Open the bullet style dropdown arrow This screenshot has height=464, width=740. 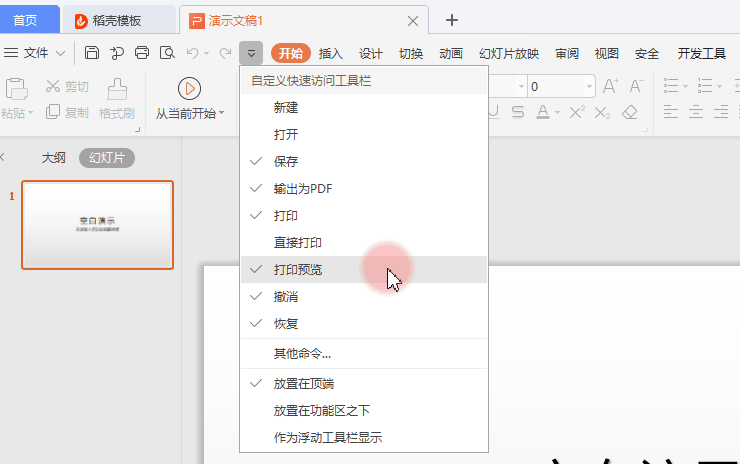(685, 86)
